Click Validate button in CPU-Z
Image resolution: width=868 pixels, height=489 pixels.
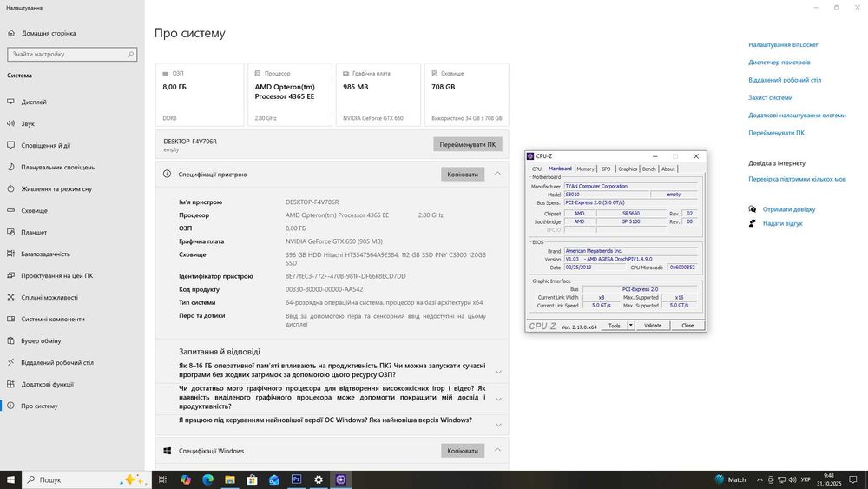(x=653, y=326)
